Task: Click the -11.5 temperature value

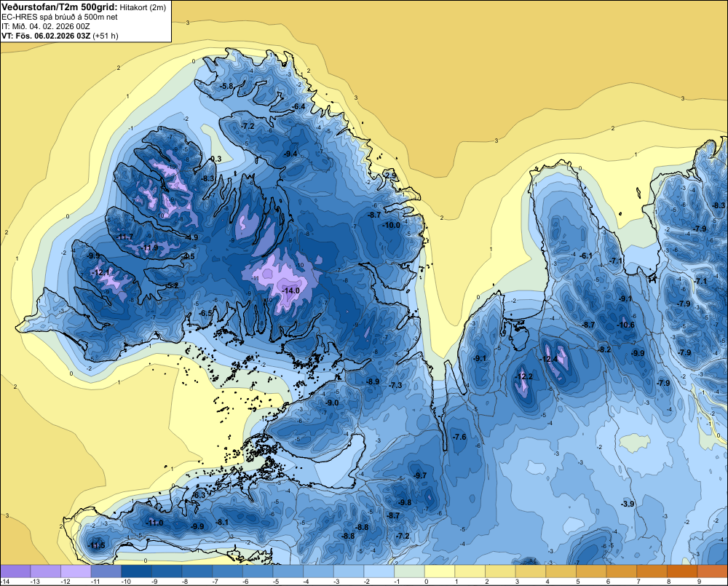Action: pos(96,545)
